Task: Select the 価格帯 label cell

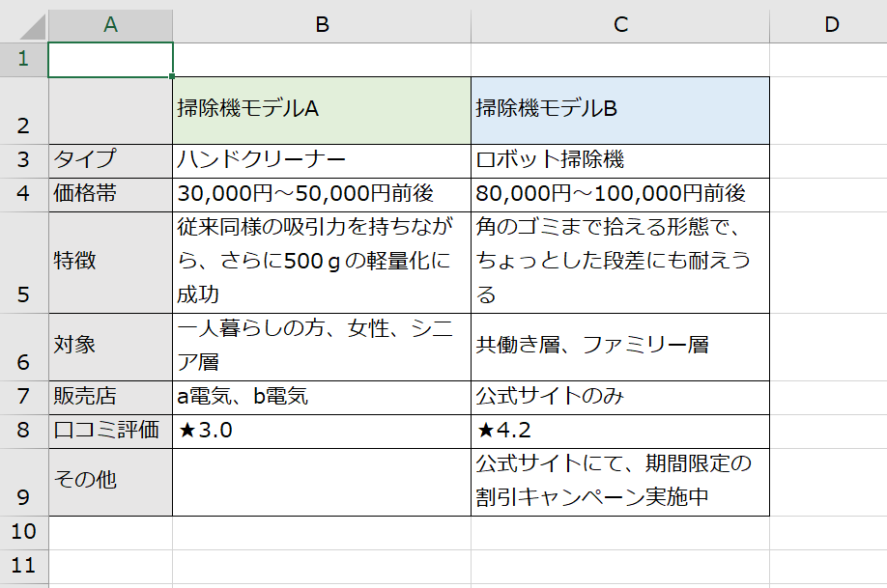Action: click(111, 195)
